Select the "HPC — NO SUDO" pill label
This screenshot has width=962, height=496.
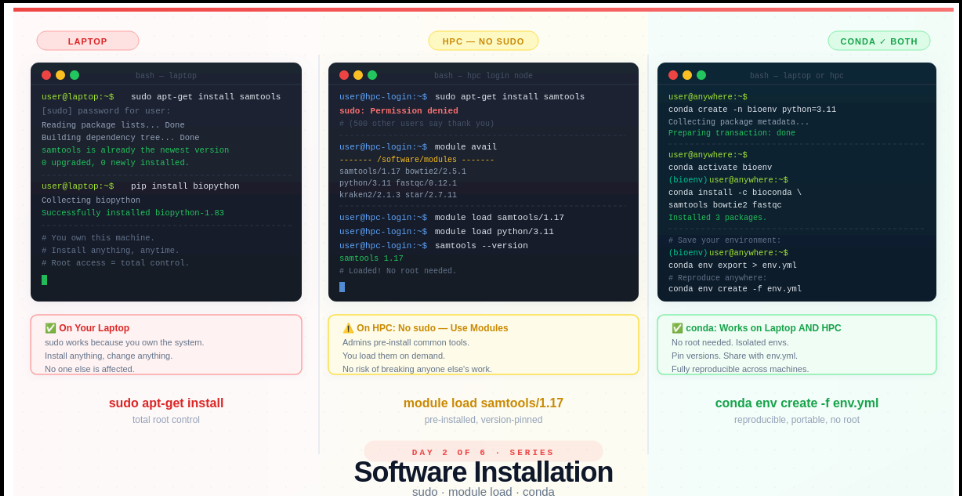click(x=483, y=41)
